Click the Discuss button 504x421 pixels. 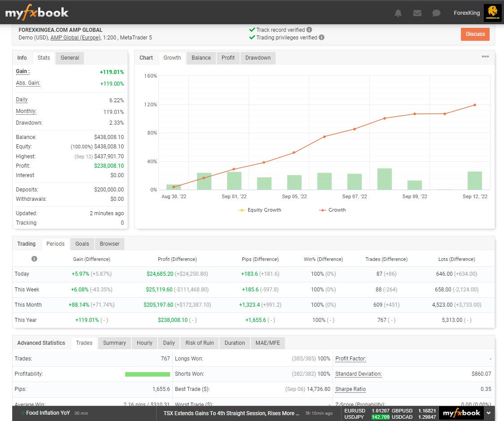(x=475, y=34)
